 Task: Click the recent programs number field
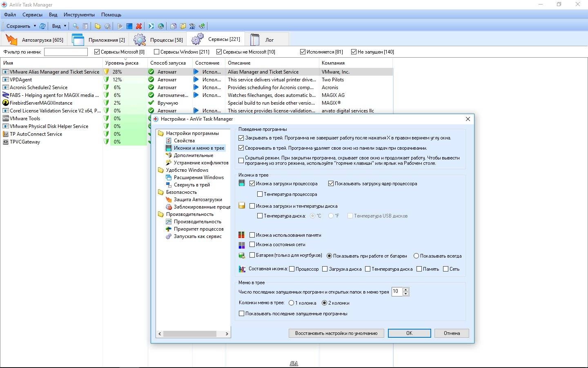coord(397,291)
